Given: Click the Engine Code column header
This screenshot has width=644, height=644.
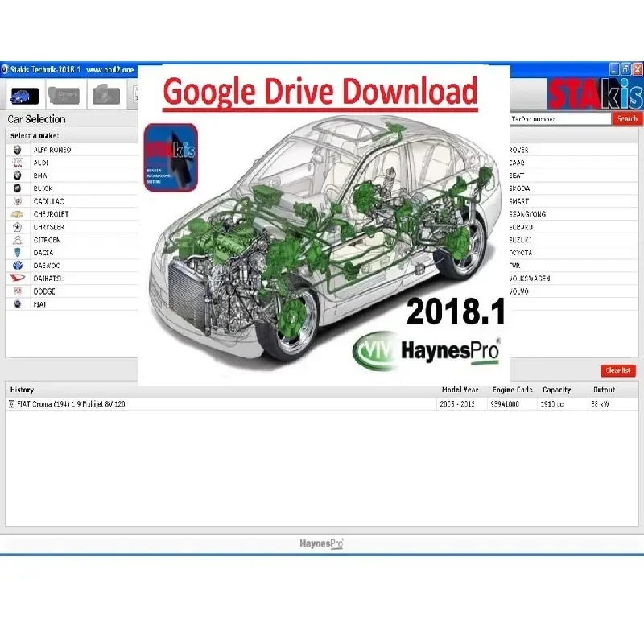Looking at the screenshot, I should (513, 390).
